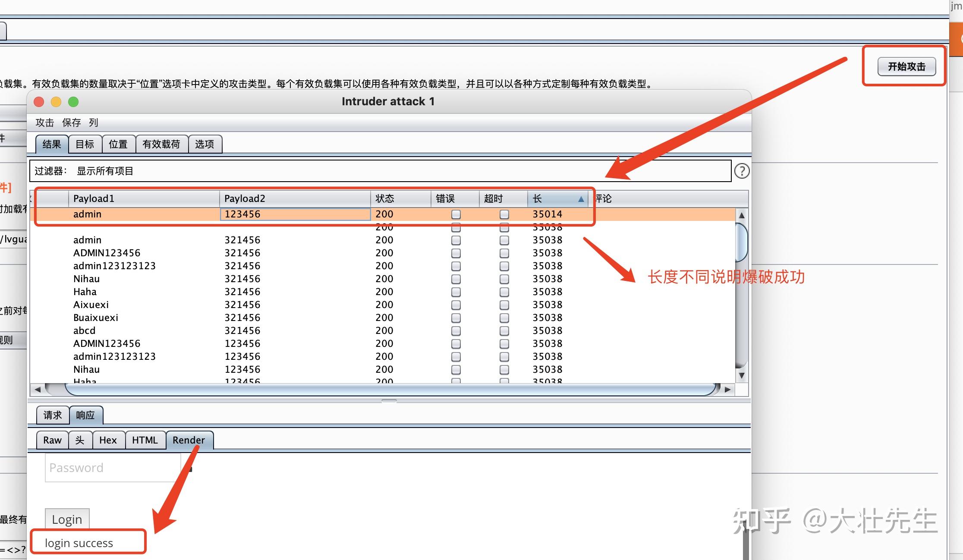Open the 列 menu
963x560 pixels.
[94, 123]
